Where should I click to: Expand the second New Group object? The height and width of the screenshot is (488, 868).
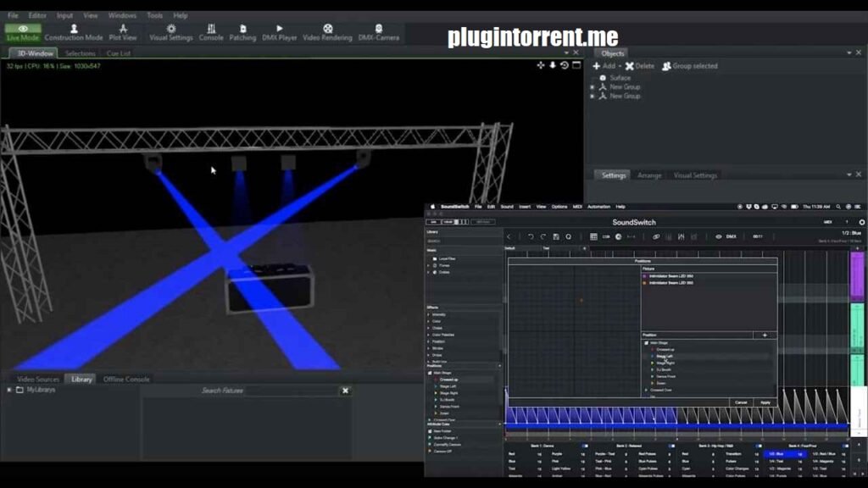(593, 97)
